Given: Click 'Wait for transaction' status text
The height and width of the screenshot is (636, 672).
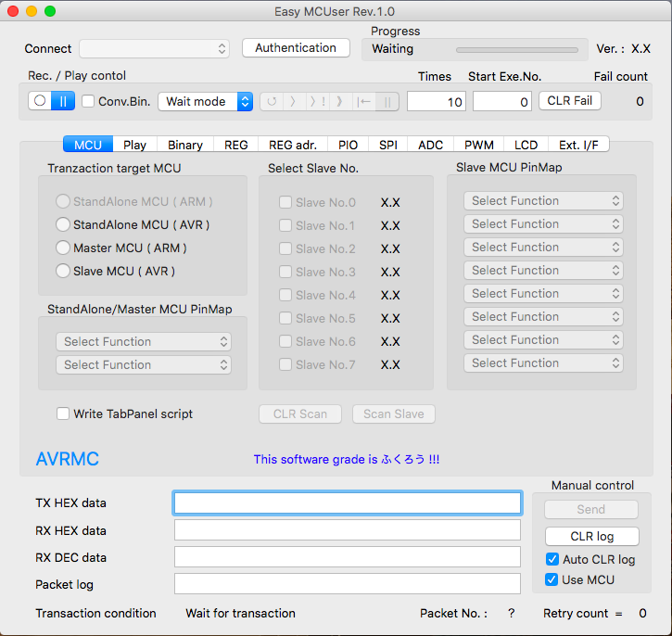Looking at the screenshot, I should (240, 614).
